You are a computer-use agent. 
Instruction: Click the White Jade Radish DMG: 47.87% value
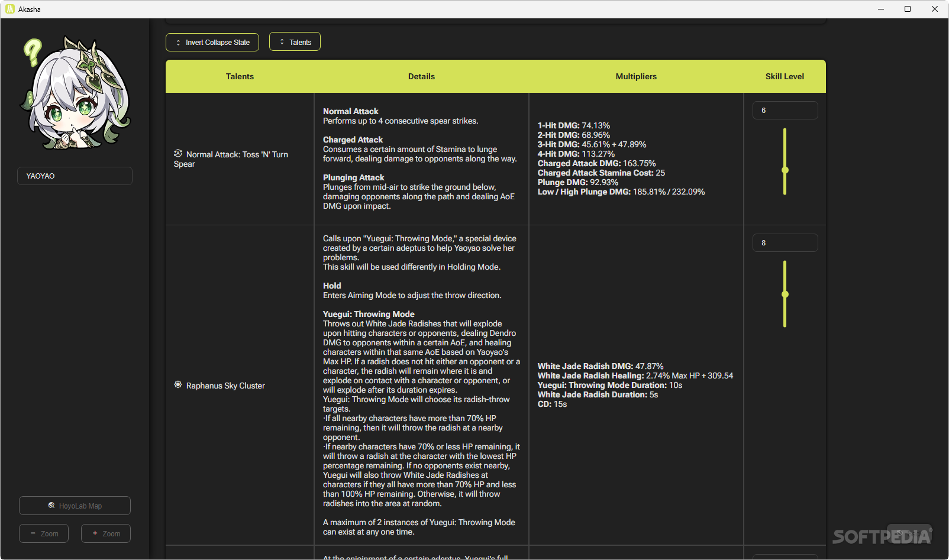(601, 366)
